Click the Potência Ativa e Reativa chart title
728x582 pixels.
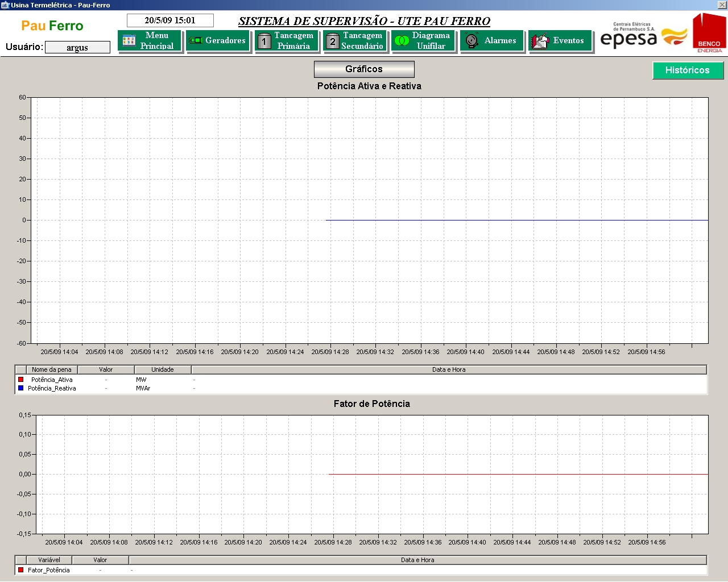[x=369, y=86]
